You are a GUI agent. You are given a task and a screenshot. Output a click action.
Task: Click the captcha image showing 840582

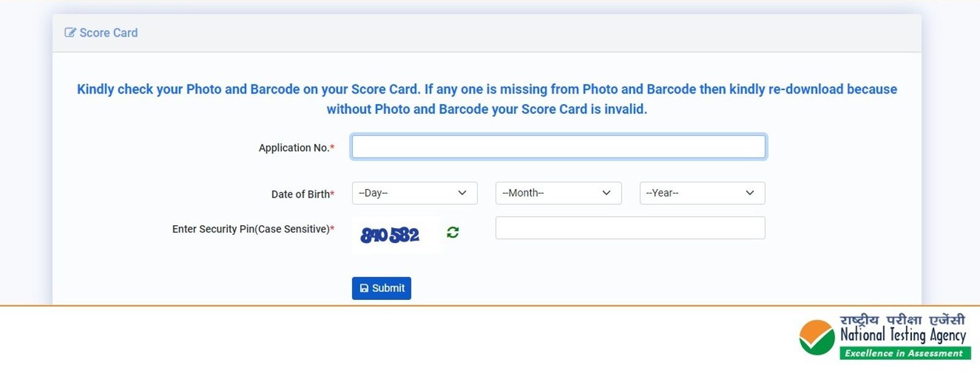coord(390,235)
